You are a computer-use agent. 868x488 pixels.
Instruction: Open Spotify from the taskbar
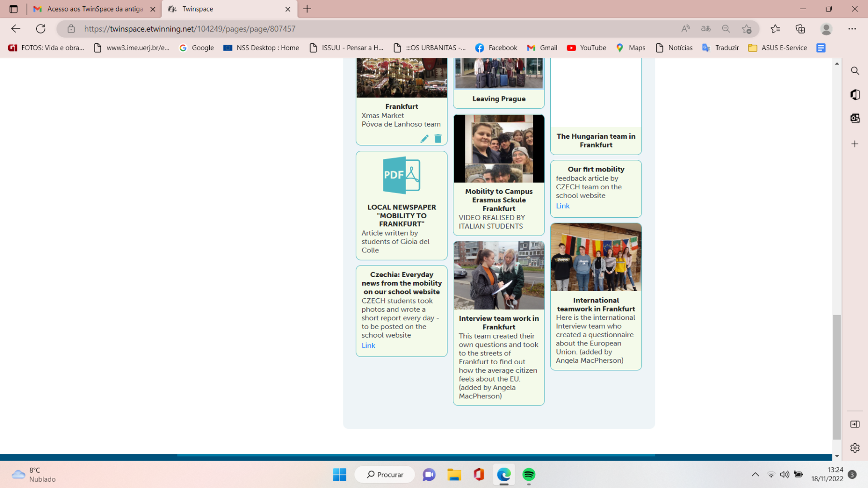pyautogui.click(x=529, y=475)
